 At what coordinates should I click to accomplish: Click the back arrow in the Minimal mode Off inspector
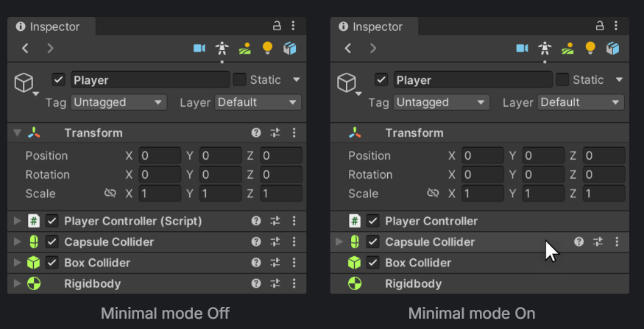(26, 49)
